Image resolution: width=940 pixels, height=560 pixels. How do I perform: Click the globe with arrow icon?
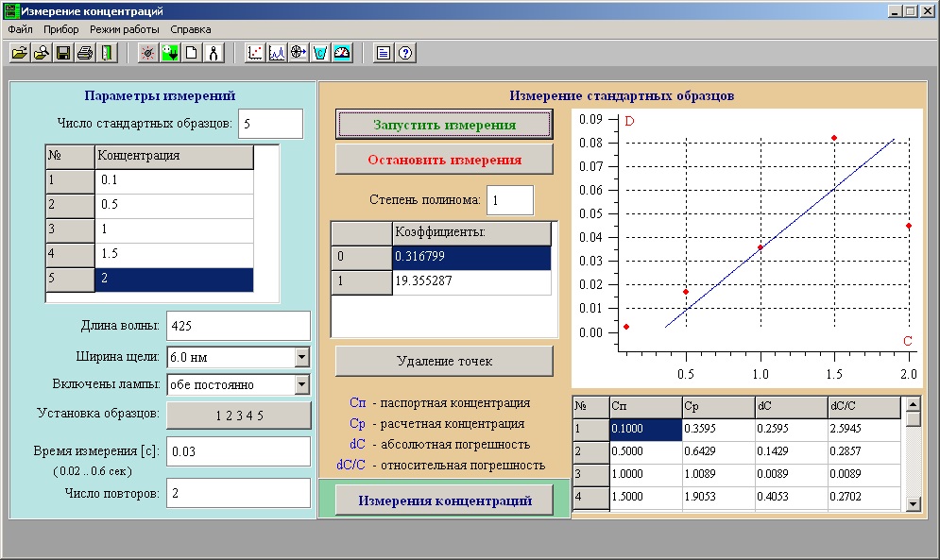point(299,53)
